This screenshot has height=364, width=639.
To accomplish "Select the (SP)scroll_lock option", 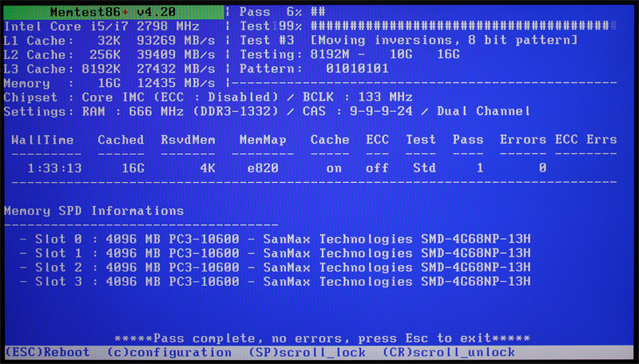I will 307,352.
